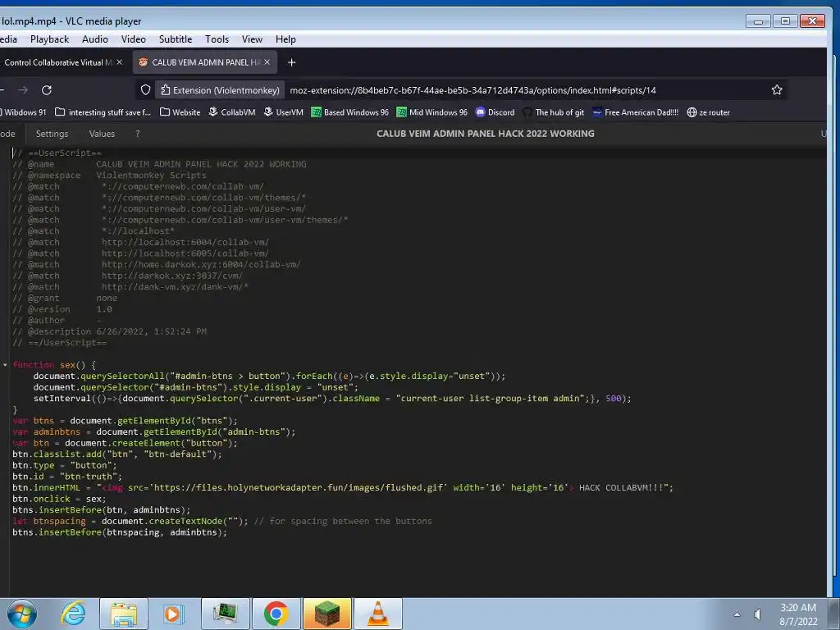Click the taskbar clock showing 3:20 AM

[x=799, y=614]
